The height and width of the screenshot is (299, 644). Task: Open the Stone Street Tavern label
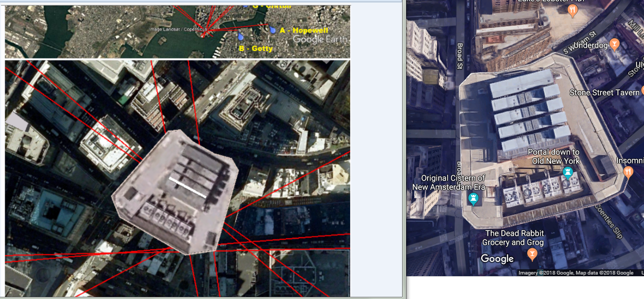(604, 92)
